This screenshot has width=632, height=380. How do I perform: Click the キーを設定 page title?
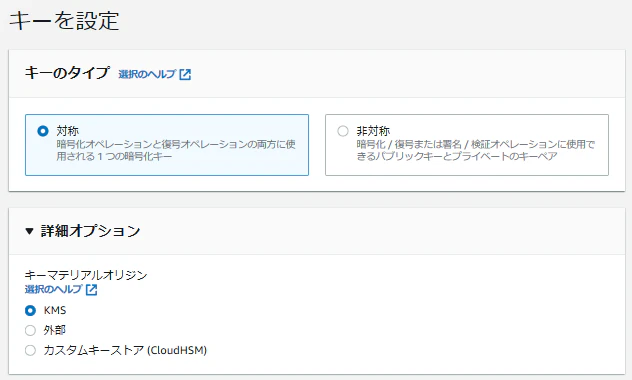click(x=64, y=21)
